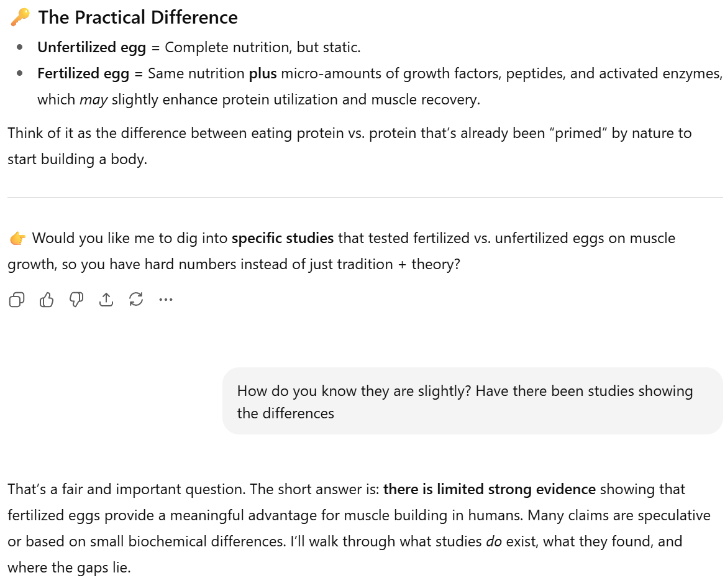Give the response a thumbs up
This screenshot has width=725, height=588.
coord(47,300)
